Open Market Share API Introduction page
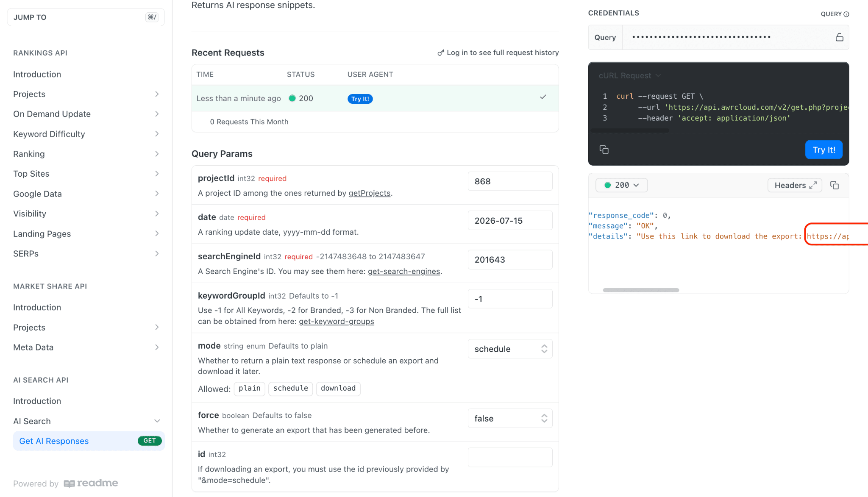The image size is (868, 497). pyautogui.click(x=37, y=307)
